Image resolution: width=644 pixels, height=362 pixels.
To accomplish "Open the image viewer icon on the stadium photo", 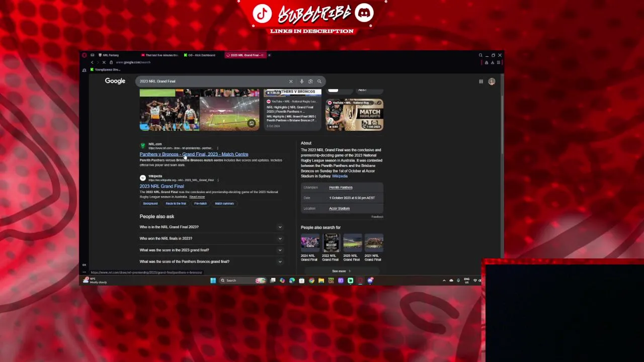I will pos(252,123).
